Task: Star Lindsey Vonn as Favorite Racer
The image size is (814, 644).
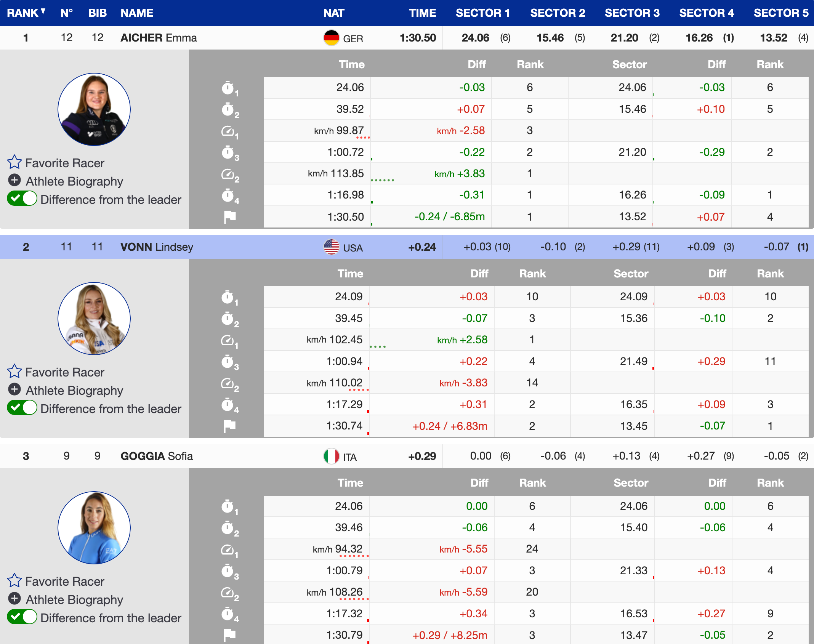Action: (x=14, y=371)
